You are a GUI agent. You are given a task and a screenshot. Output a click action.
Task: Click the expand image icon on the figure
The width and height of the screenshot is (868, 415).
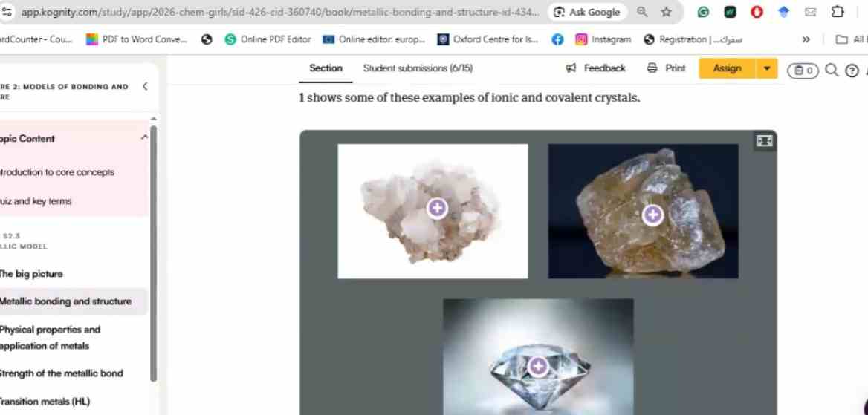(x=765, y=141)
